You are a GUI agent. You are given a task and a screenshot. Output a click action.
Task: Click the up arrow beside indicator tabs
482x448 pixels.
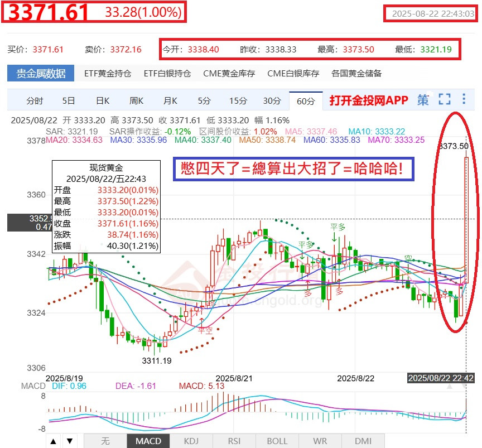(x=54, y=441)
